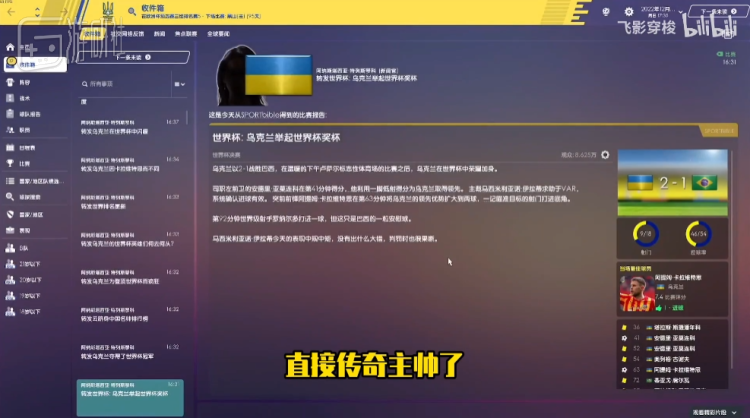Switch to the fourth tab beside 新闻
This screenshot has height=418, width=750.
tap(186, 34)
